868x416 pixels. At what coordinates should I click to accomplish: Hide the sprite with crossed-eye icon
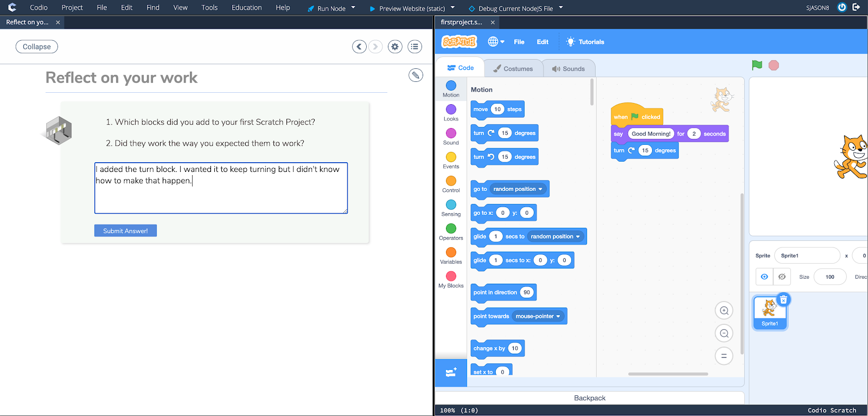782,277
